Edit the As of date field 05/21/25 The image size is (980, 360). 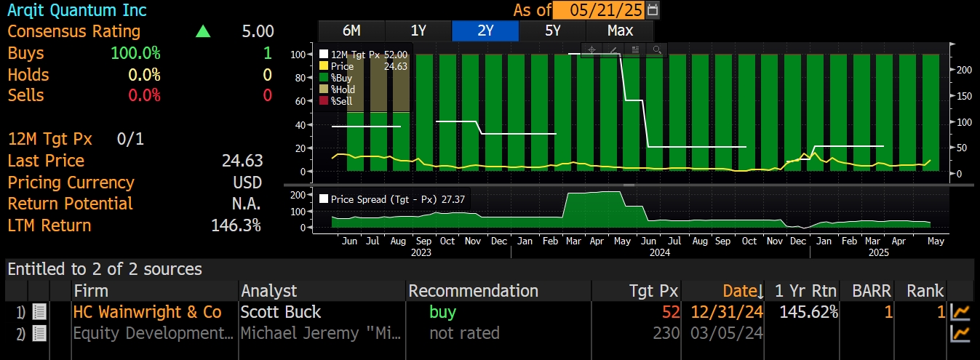click(x=599, y=10)
